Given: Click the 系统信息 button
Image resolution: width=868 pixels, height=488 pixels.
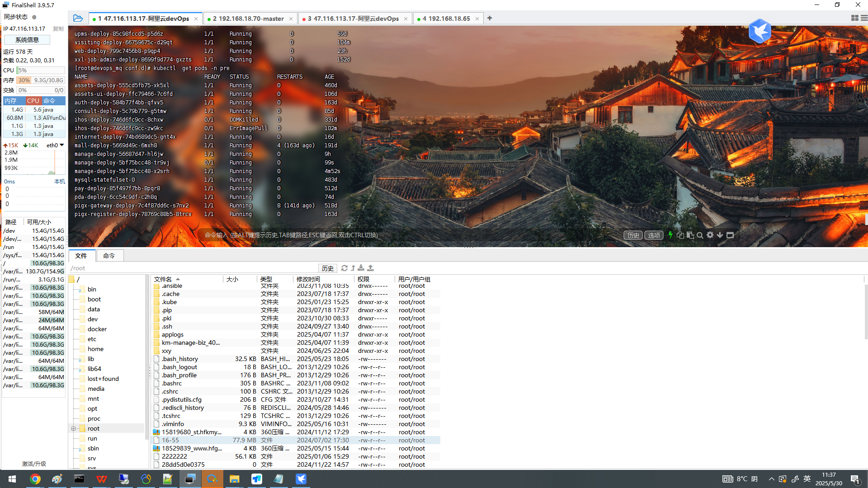Looking at the screenshot, I should 27,40.
